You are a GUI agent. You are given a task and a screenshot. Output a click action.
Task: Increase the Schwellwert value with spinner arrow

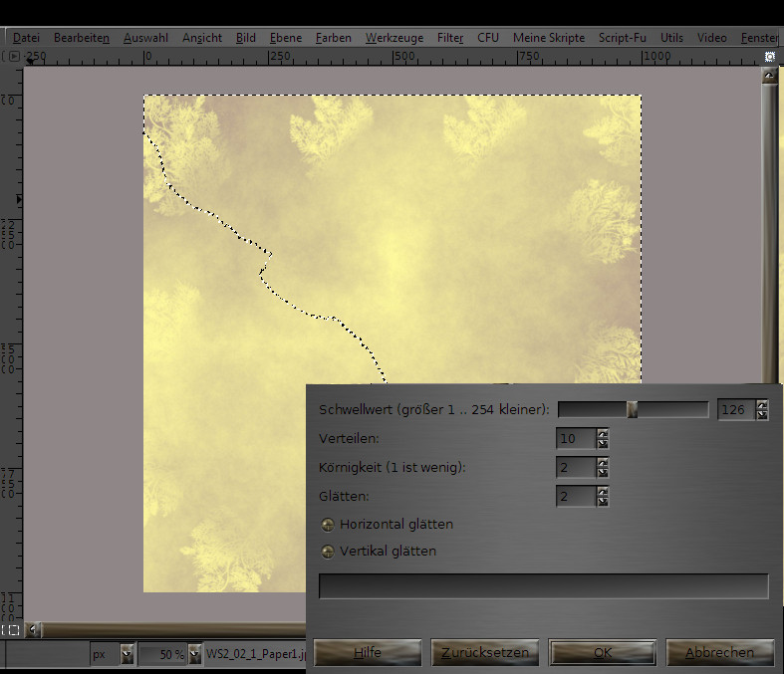(x=762, y=404)
